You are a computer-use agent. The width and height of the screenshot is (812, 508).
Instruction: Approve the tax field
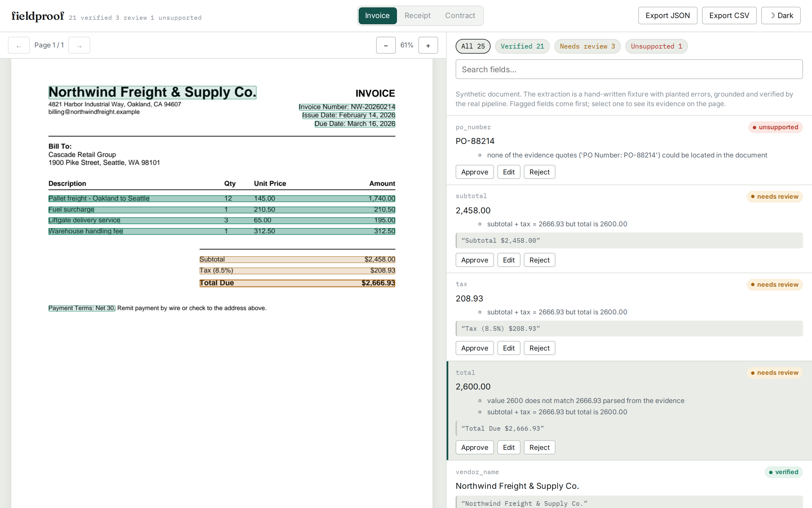click(475, 348)
